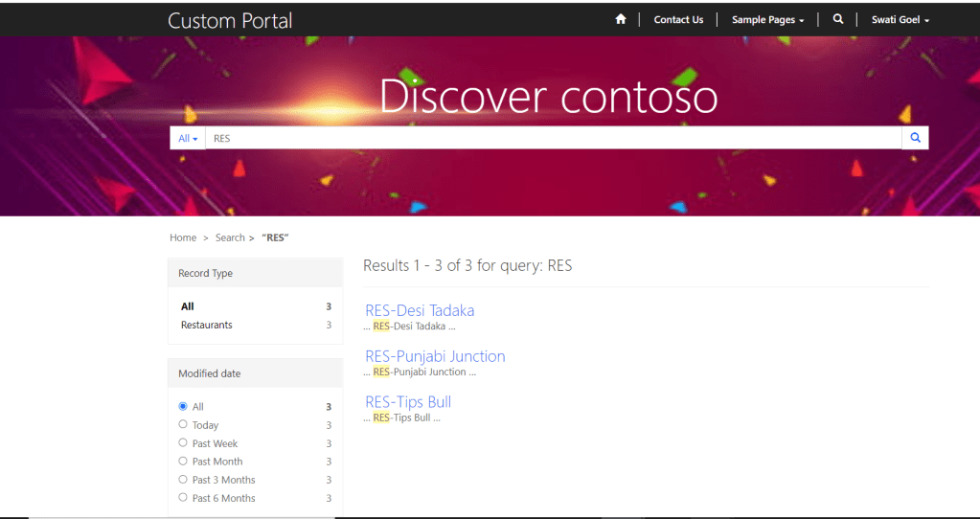Open the RES-Punjabi Junction result

[x=435, y=356]
